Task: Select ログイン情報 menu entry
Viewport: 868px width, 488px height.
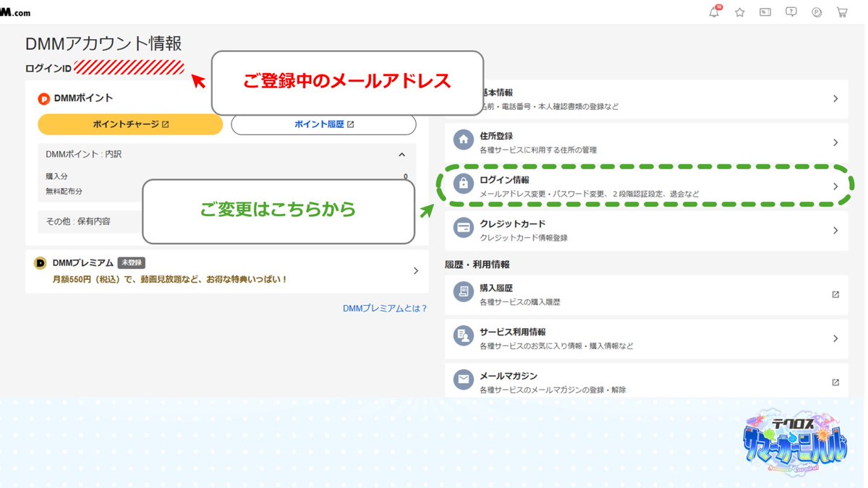Action: (647, 187)
